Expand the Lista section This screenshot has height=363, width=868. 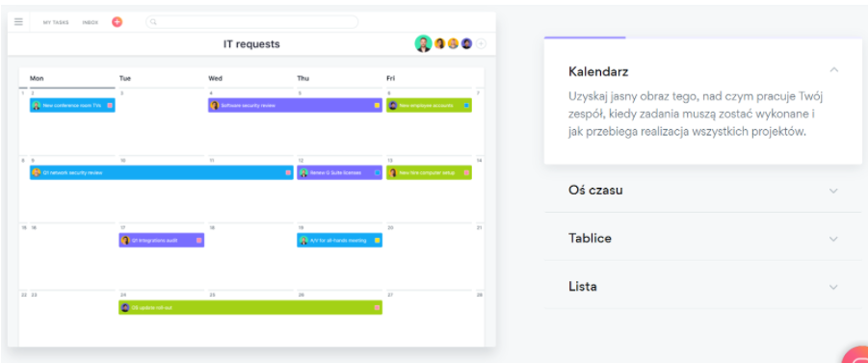tap(703, 287)
